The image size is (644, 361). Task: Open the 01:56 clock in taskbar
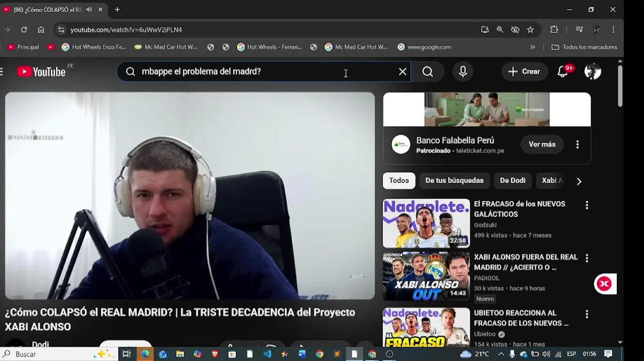click(x=589, y=354)
